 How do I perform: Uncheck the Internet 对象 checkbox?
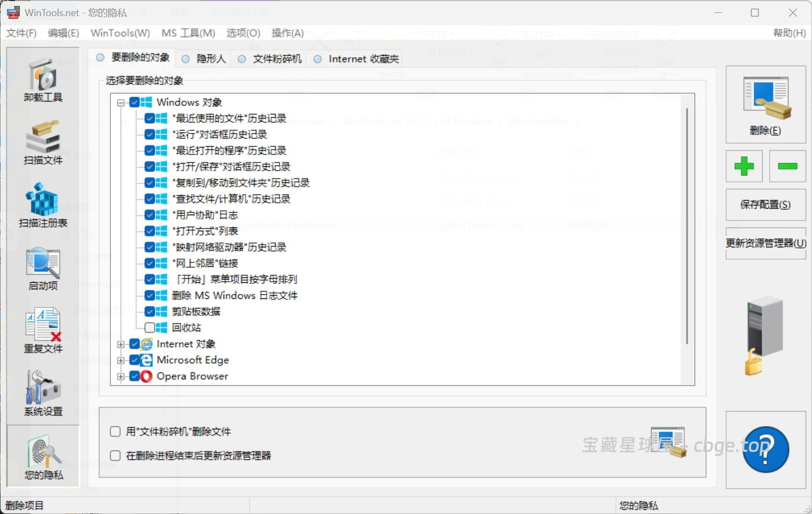coord(135,344)
